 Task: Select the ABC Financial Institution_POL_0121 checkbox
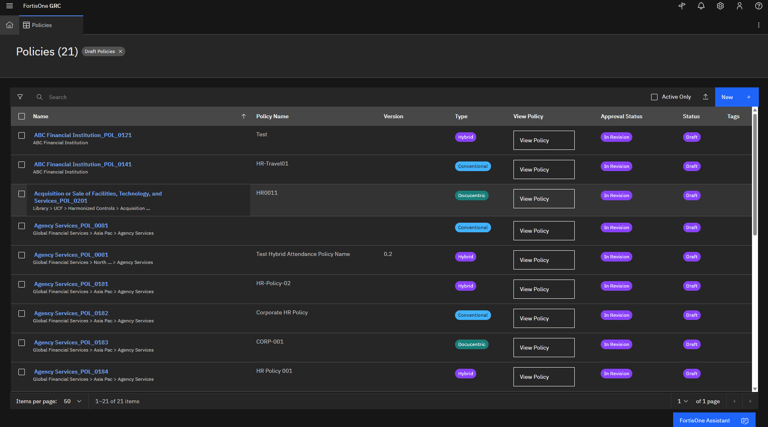point(21,136)
